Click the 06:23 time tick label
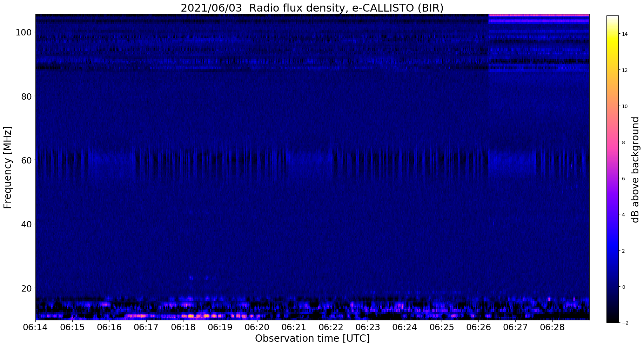Viewport: 644px width, 347px height. tap(368, 327)
